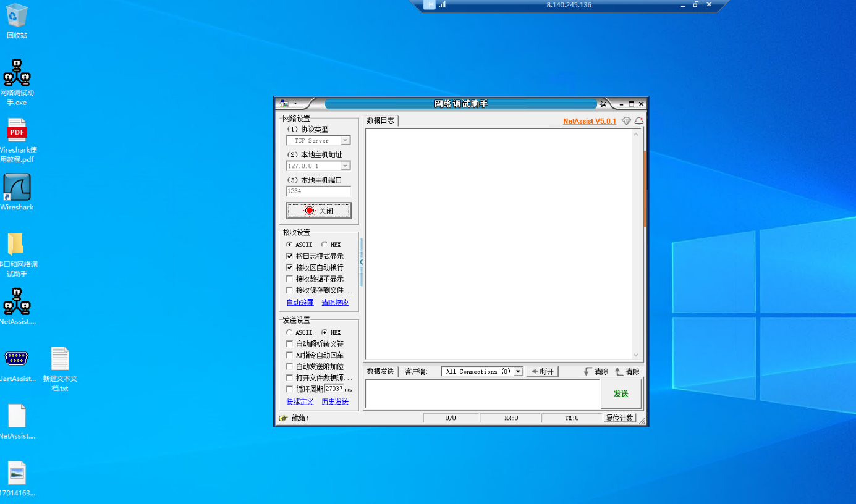Open Wireshark from the desktop

click(x=17, y=188)
